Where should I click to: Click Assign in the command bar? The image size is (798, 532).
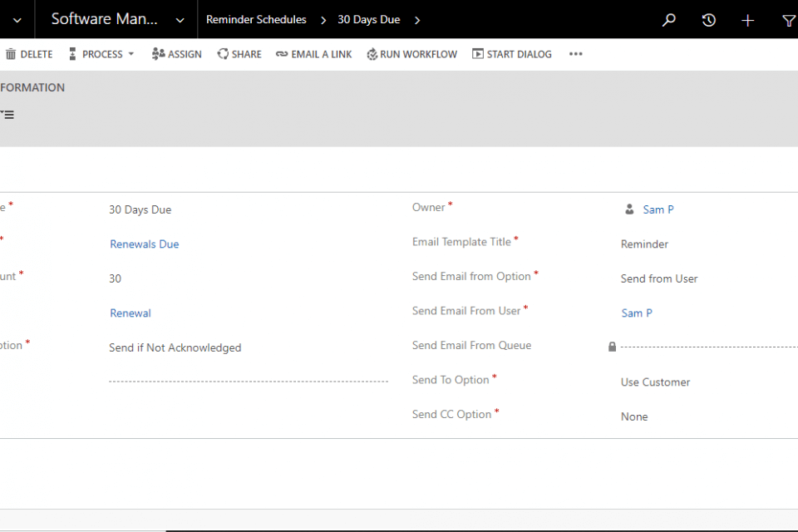tap(176, 54)
